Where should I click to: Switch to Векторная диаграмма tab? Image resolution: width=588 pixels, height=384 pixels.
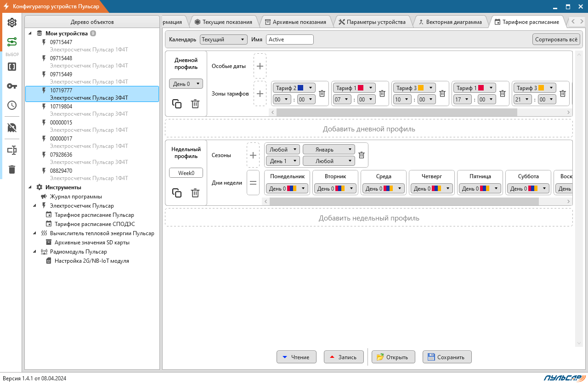pyautogui.click(x=450, y=22)
